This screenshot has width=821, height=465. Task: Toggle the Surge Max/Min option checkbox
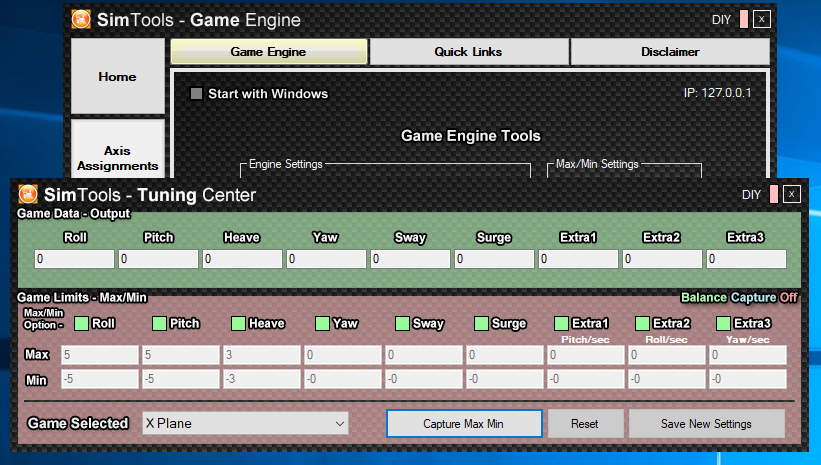pyautogui.click(x=481, y=323)
